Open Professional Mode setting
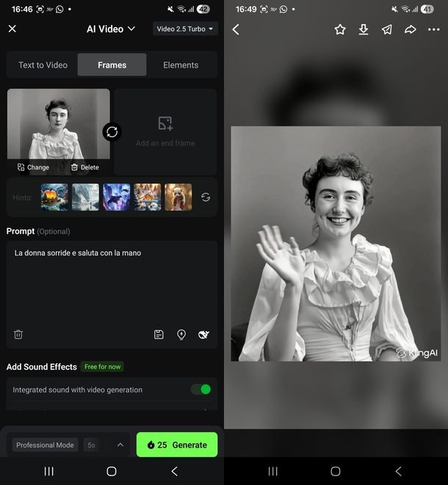 click(x=45, y=445)
